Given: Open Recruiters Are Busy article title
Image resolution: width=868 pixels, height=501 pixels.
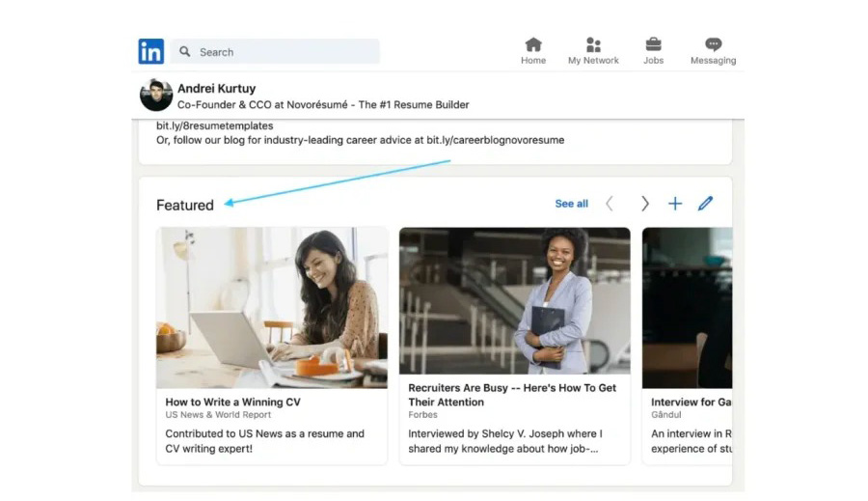Looking at the screenshot, I should (512, 395).
